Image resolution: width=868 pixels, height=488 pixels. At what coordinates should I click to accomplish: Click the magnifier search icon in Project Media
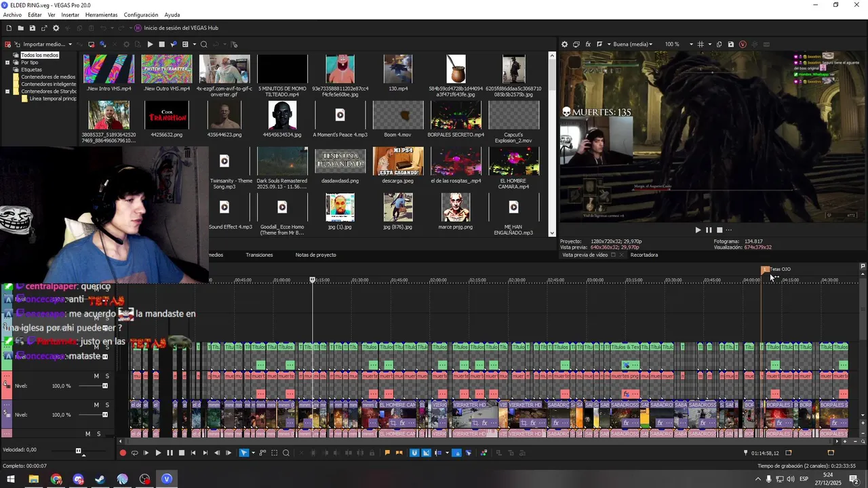pos(203,44)
